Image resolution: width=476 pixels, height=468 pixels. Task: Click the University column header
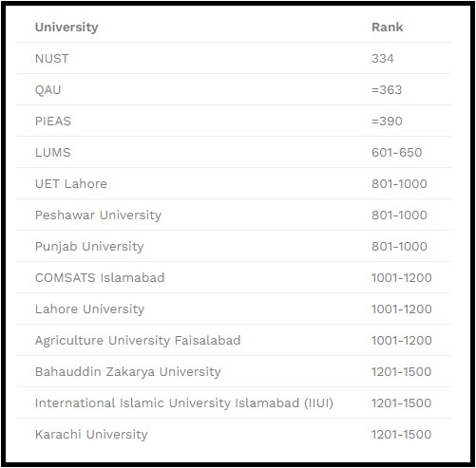click(67, 28)
